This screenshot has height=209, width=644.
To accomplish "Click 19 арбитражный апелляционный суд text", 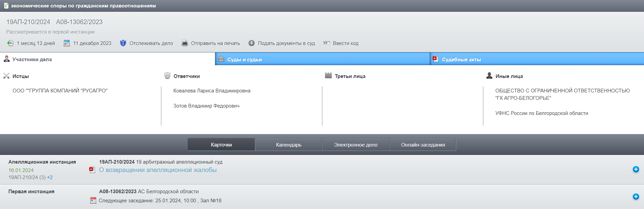I will (x=179, y=162).
